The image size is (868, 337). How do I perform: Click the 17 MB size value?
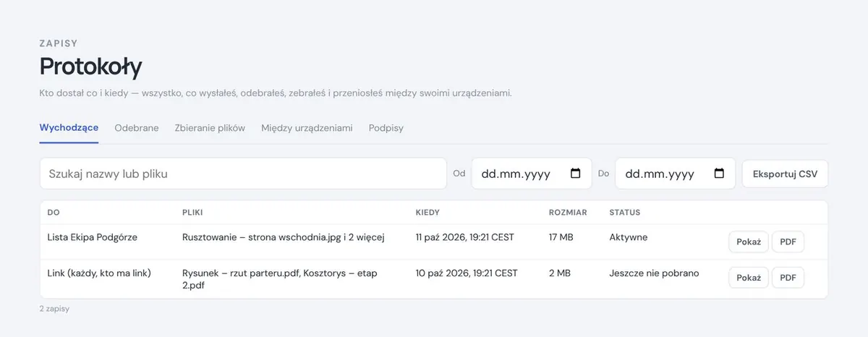(561, 237)
